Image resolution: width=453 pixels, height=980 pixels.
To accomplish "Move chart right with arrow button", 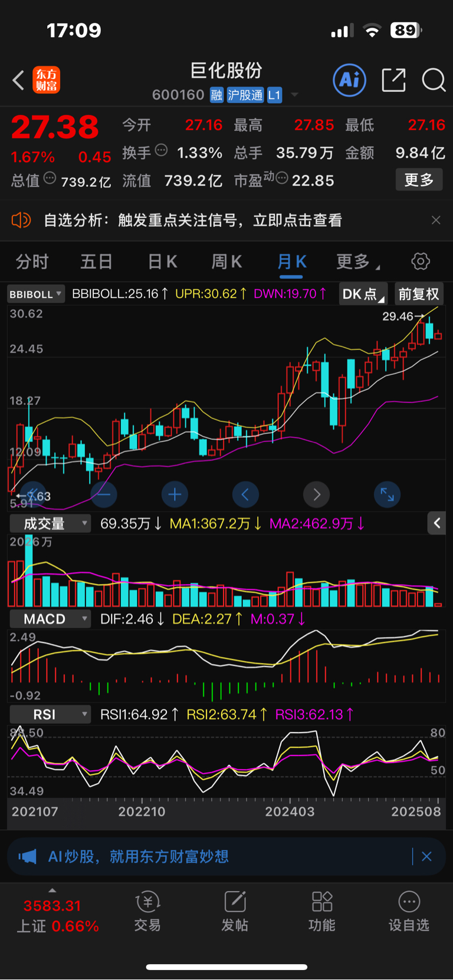I will click(x=316, y=494).
